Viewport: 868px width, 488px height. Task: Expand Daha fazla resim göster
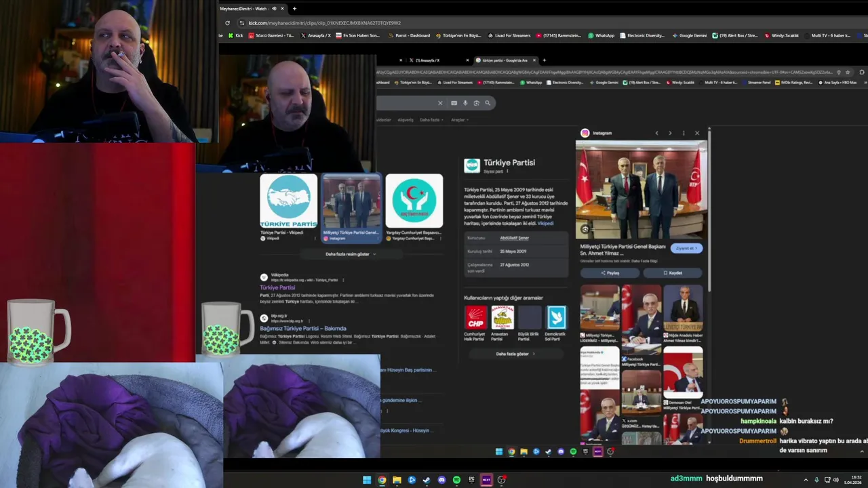coord(351,254)
